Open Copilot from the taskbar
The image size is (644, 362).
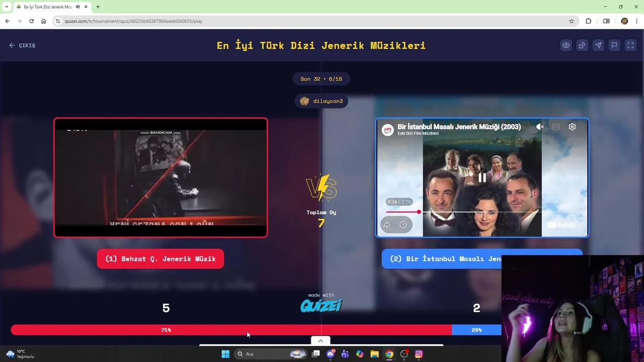[360, 354]
